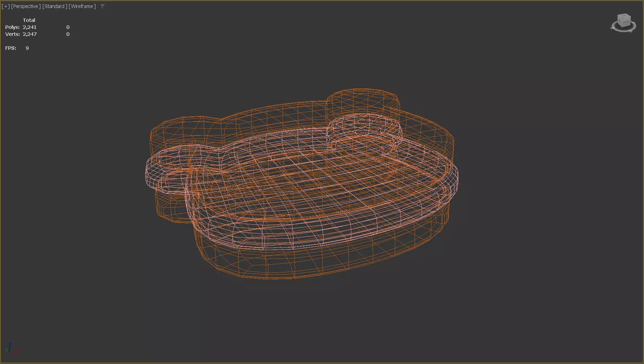The image size is (644, 364).
Task: Select the wireframe tray model
Action: [x=302, y=184]
